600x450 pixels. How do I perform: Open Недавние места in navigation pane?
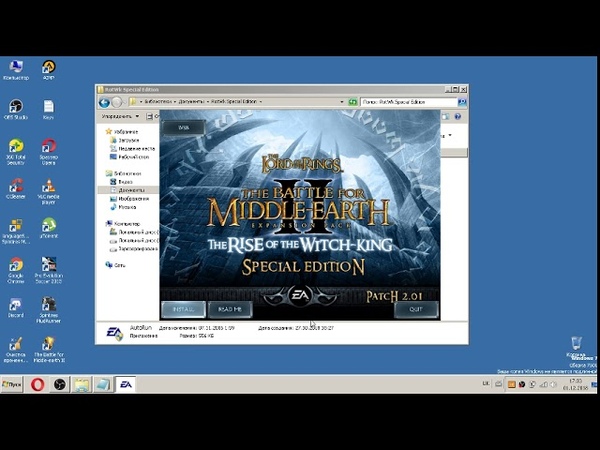point(132,148)
